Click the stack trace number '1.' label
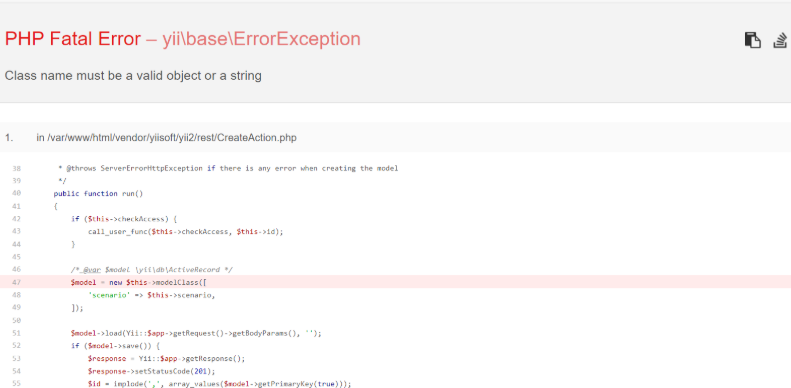The height and width of the screenshot is (388, 791). 9,138
